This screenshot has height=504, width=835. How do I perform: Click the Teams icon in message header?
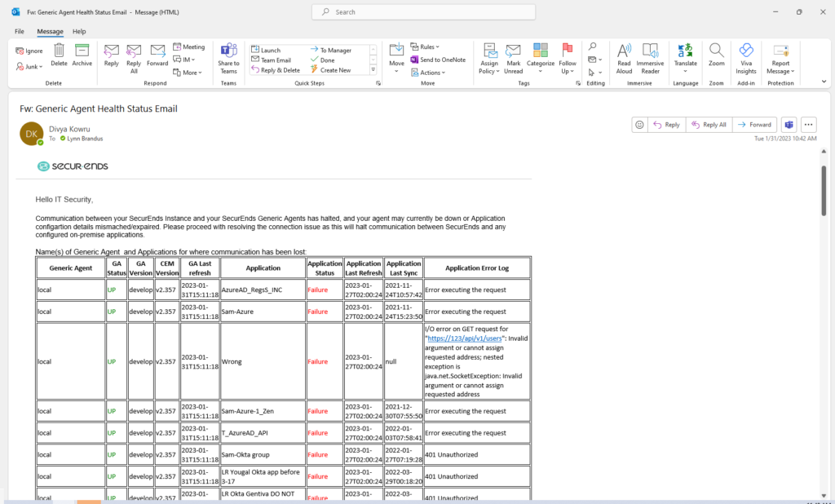tap(789, 125)
